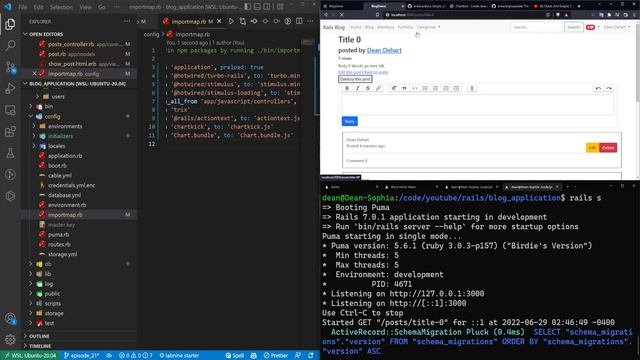Screen dimensions: 640x360
Task: Click the Dean Dehart author link
Action: click(x=384, y=50)
